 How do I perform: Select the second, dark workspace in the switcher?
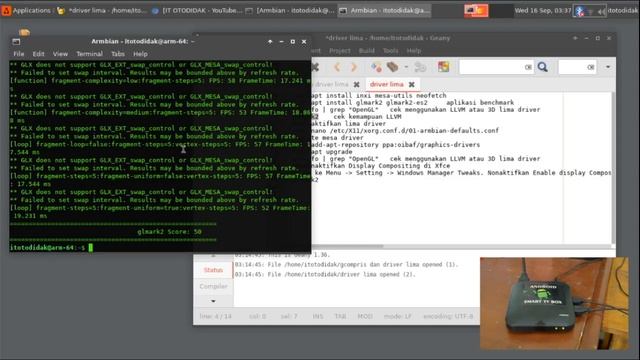click(501, 10)
